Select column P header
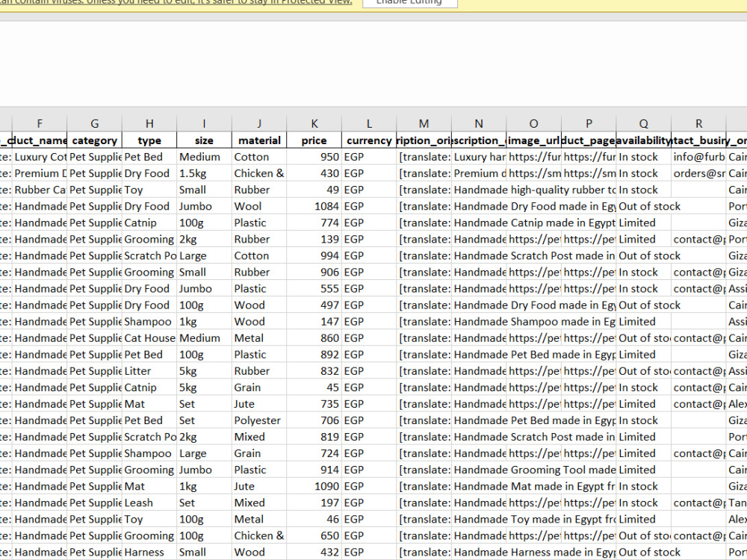The height and width of the screenshot is (560, 747). point(589,124)
